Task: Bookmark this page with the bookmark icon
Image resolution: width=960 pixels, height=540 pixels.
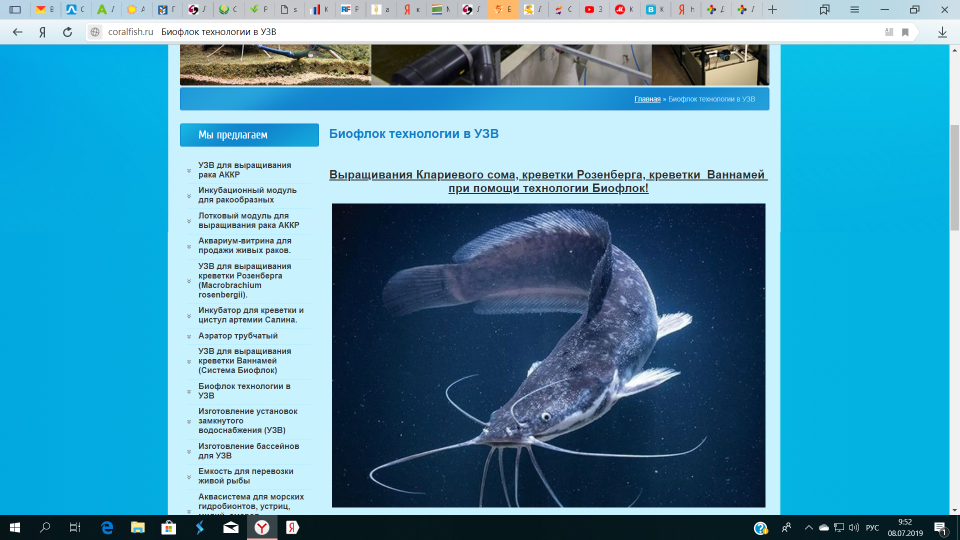Action: pos(905,32)
